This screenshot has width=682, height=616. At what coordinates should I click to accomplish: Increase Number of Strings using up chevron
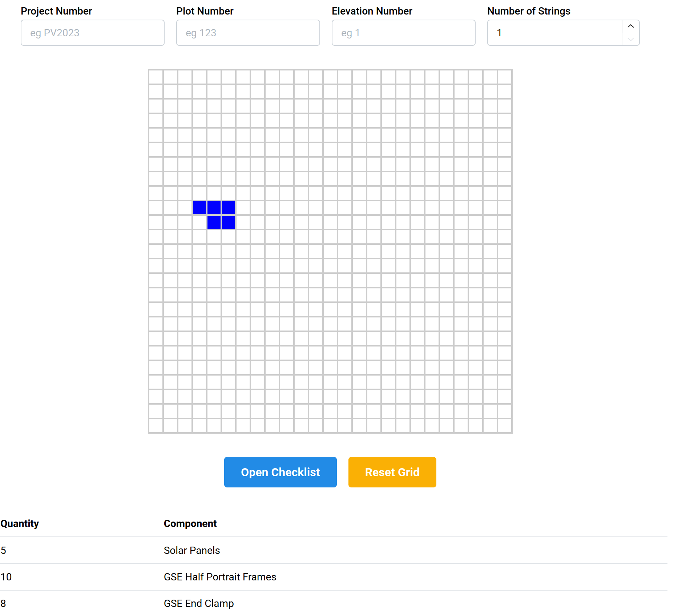630,27
